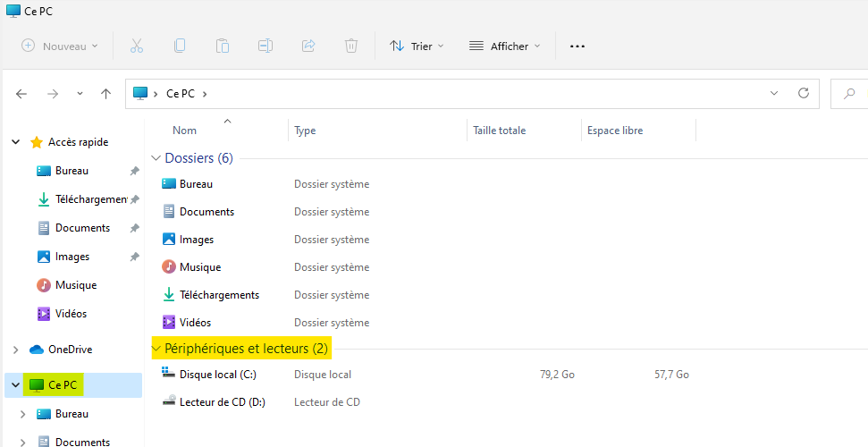Viewport: 868px width, 447px height.
Task: Navigate back with the left arrow
Action: pyautogui.click(x=22, y=93)
